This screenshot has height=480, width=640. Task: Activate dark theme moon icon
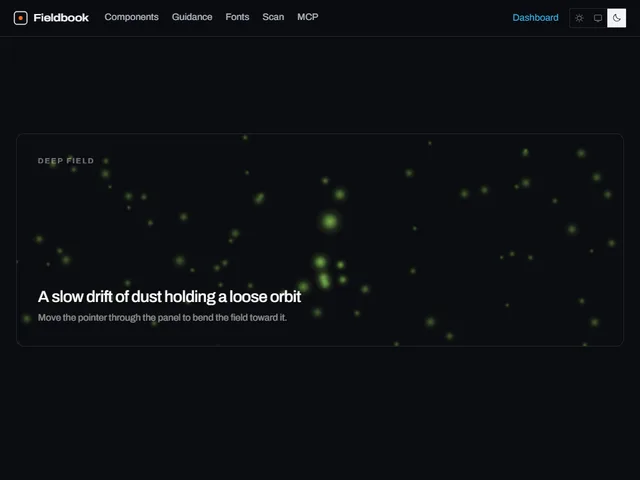616,18
